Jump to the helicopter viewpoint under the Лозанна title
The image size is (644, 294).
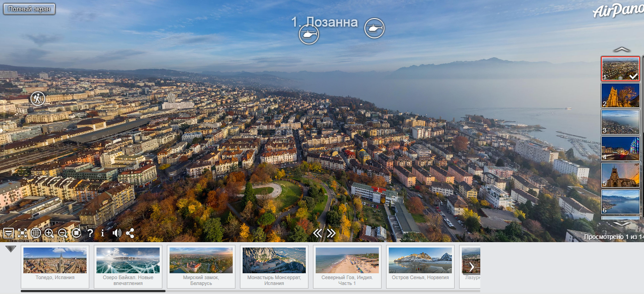tap(309, 34)
